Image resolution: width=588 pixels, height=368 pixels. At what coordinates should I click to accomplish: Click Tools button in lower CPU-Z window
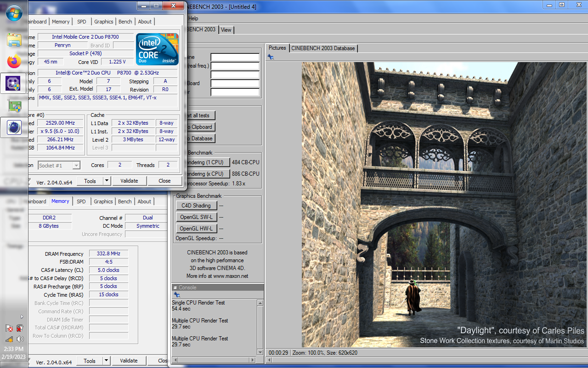click(90, 361)
